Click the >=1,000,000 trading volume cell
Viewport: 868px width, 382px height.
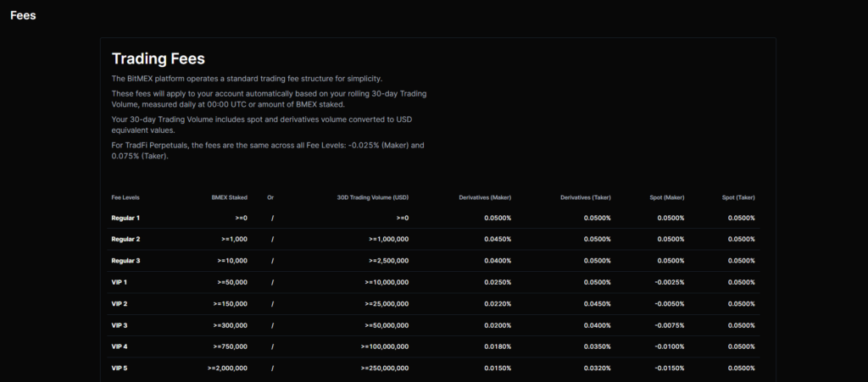[x=388, y=240]
